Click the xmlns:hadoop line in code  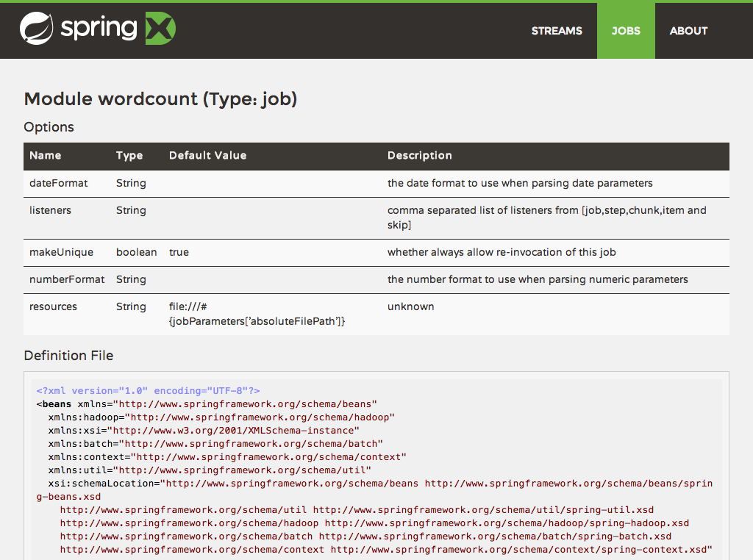221,417
